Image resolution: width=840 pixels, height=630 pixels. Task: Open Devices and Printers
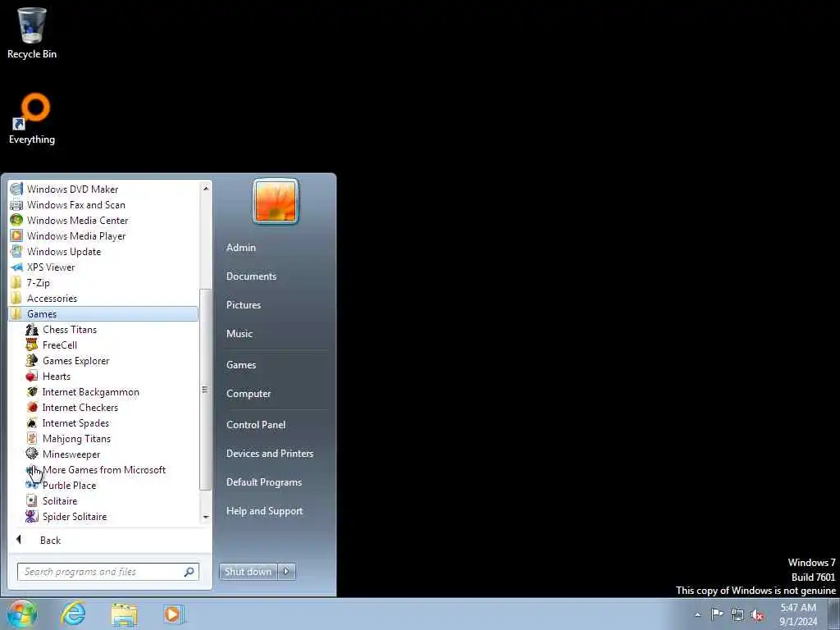coord(270,454)
